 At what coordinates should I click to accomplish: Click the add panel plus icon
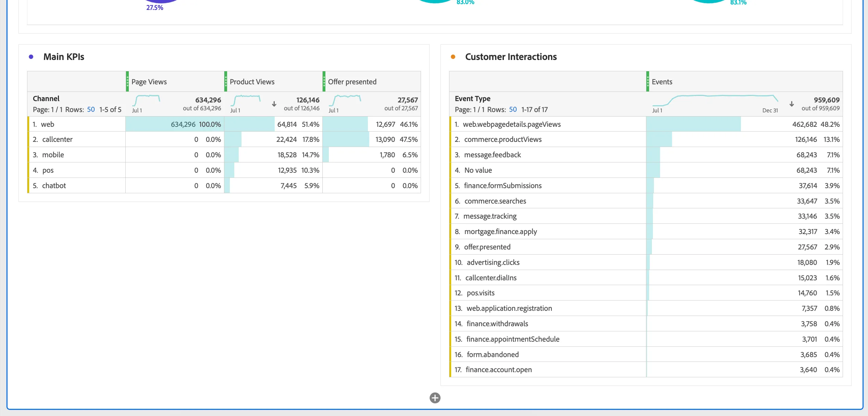click(x=435, y=398)
